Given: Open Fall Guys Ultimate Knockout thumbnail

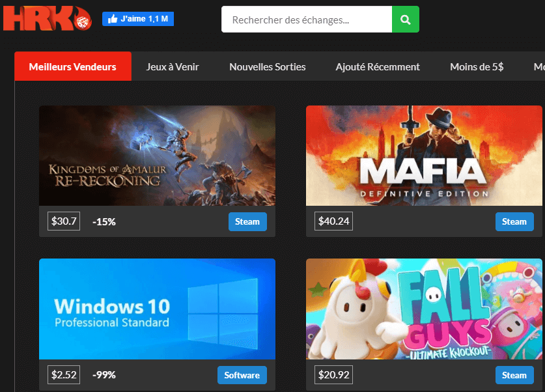Looking at the screenshot, I should pyautogui.click(x=424, y=309).
